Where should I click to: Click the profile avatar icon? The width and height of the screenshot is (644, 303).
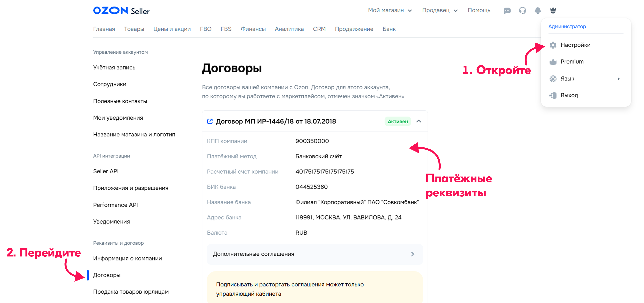coord(553,10)
